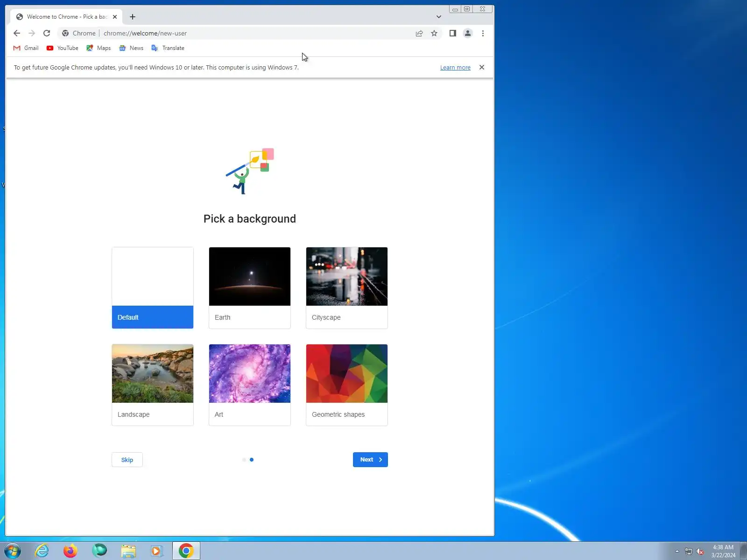Open the Chrome three-dot menu

click(x=483, y=33)
